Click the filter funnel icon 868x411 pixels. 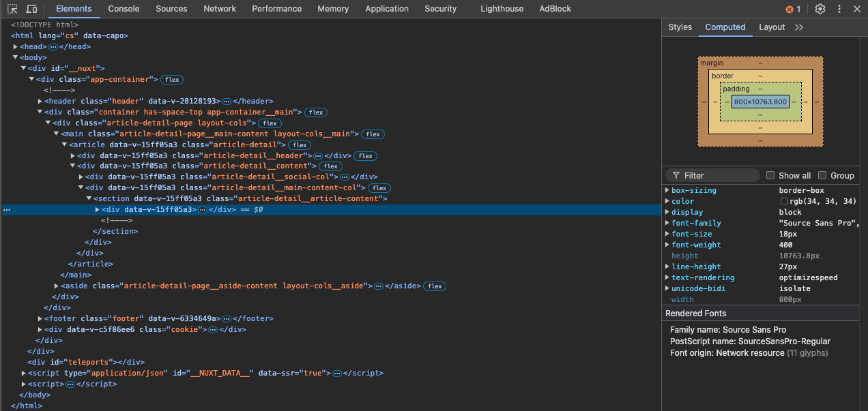pos(675,175)
